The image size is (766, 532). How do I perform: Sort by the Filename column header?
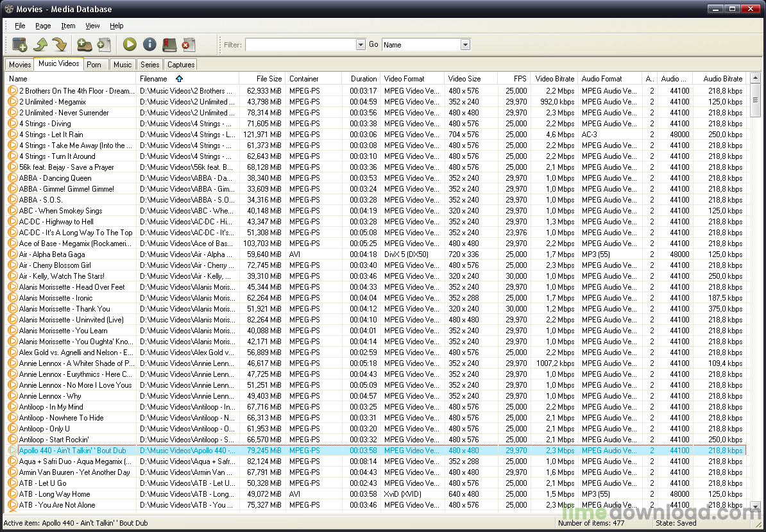[153, 79]
